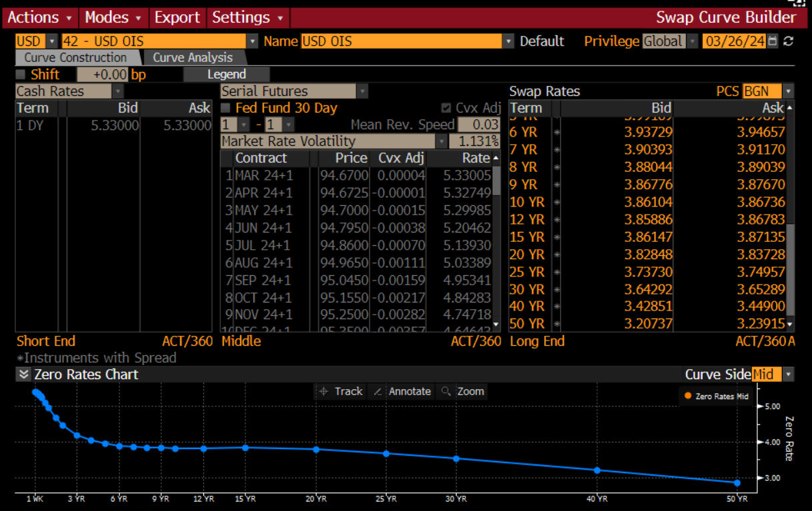Viewport: 812px width, 511px height.
Task: Click the refresh icon next to the date
Action: point(789,41)
